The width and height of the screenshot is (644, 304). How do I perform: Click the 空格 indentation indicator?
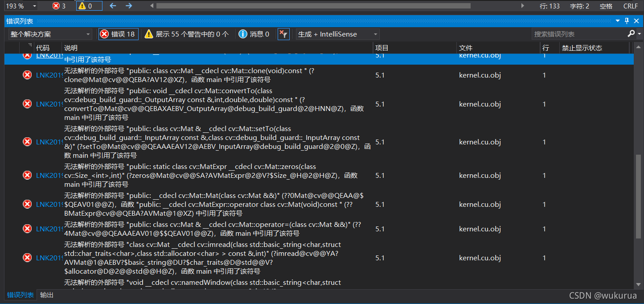(x=606, y=6)
